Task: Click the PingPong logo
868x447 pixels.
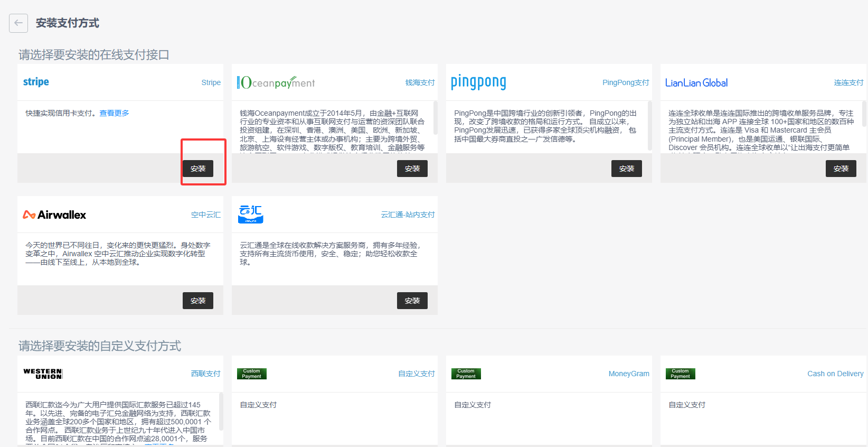Action: click(478, 82)
